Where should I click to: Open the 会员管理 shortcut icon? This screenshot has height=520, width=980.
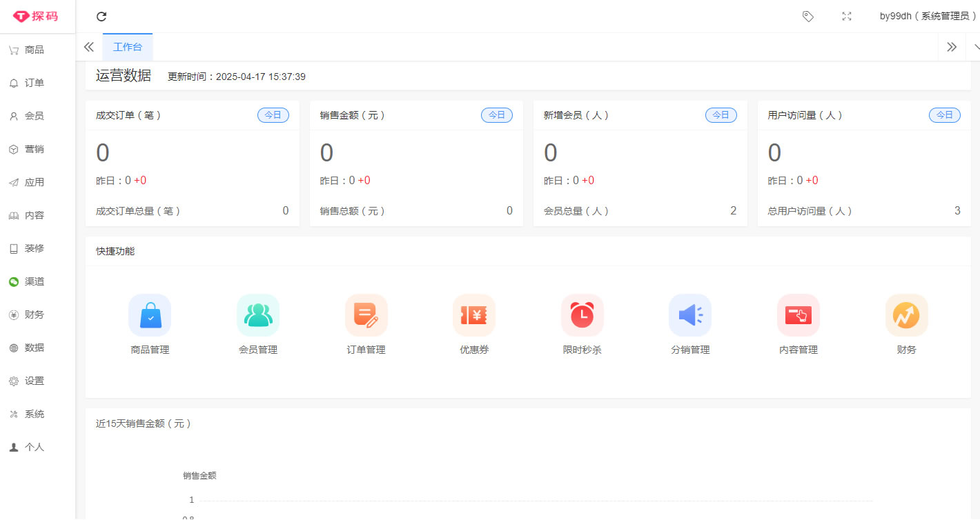[258, 315]
